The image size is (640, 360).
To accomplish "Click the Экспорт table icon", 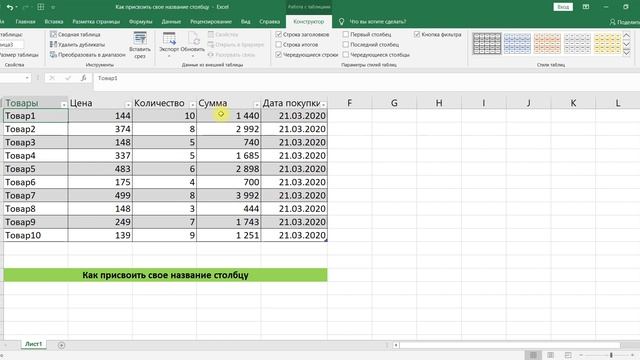I will click(169, 38).
